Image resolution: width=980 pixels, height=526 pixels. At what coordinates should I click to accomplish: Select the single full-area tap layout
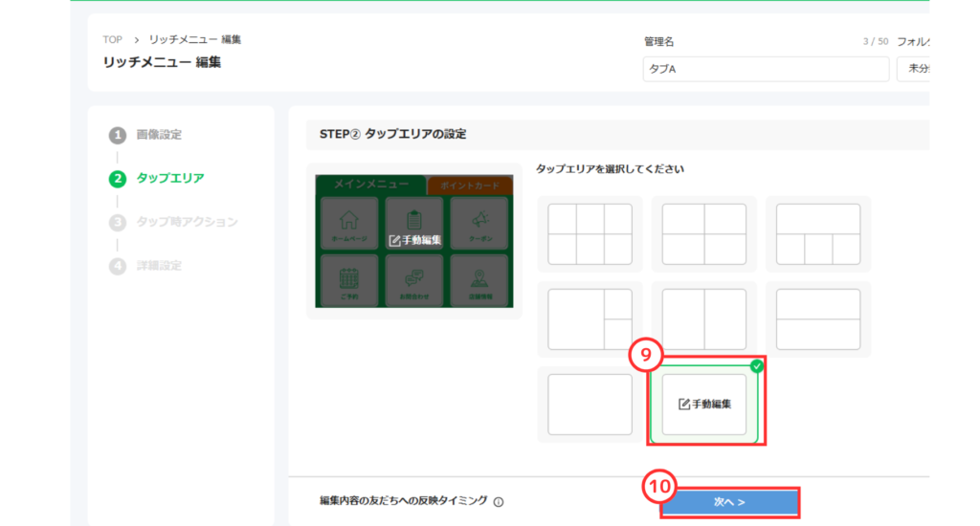pyautogui.click(x=590, y=405)
